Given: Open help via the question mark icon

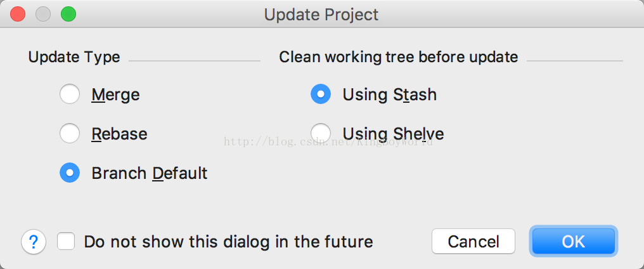Looking at the screenshot, I should coord(34,242).
